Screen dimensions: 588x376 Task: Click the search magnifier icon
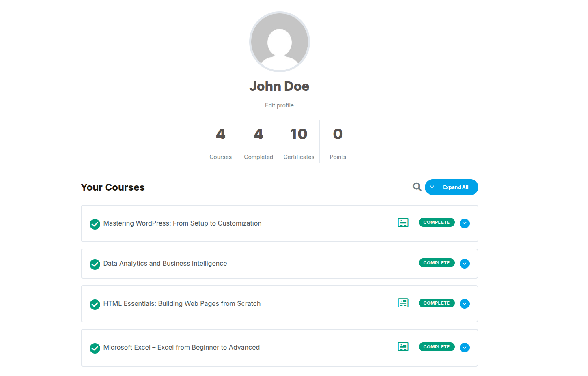[417, 187]
